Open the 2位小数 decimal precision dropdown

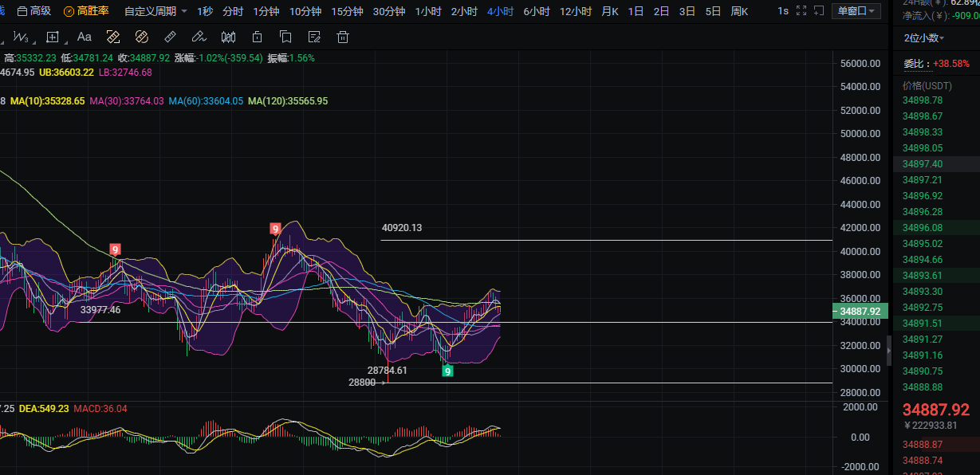pos(923,38)
